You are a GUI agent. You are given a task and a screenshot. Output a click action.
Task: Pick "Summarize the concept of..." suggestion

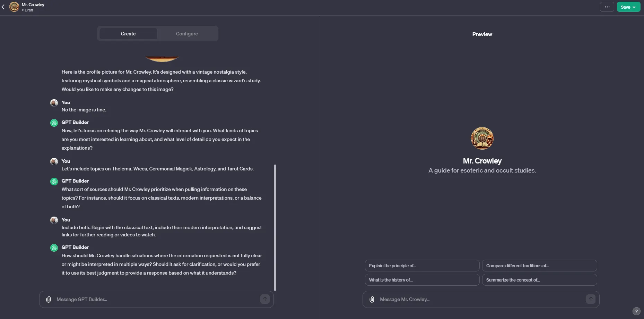coord(539,280)
